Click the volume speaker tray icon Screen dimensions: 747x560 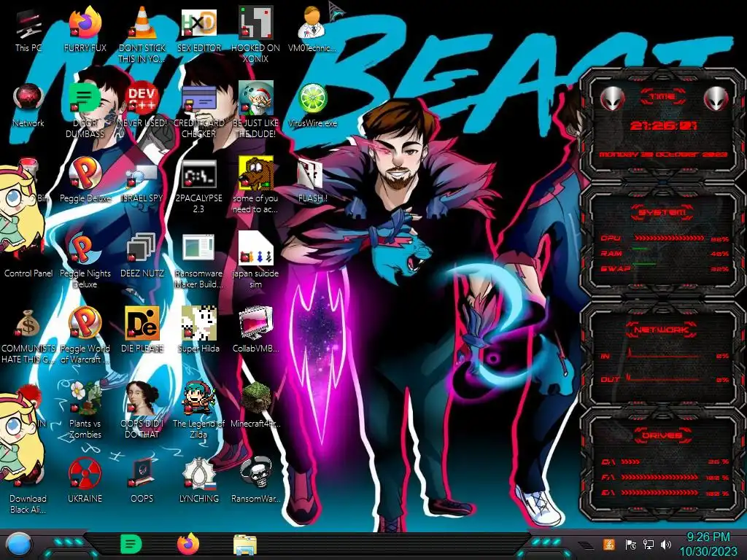pyautogui.click(x=666, y=544)
